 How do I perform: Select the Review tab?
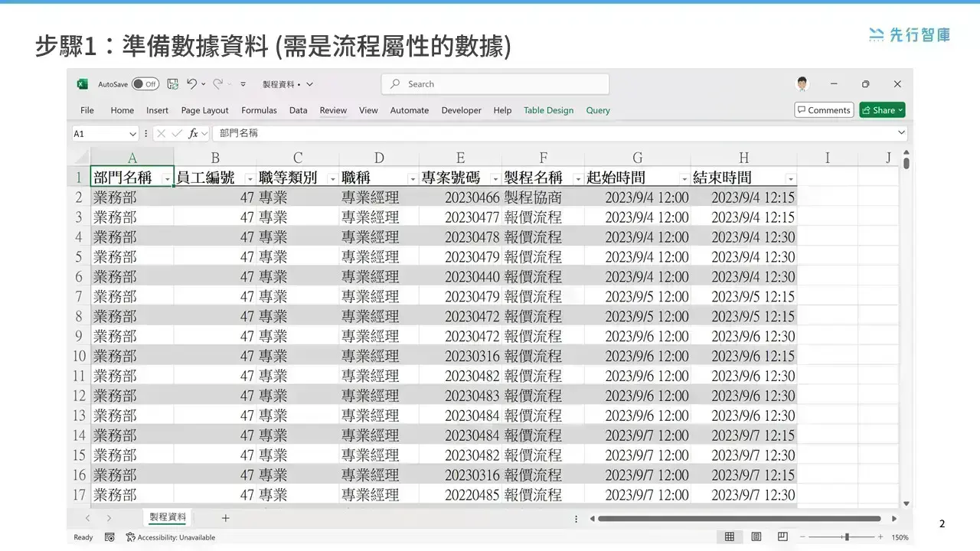(333, 110)
